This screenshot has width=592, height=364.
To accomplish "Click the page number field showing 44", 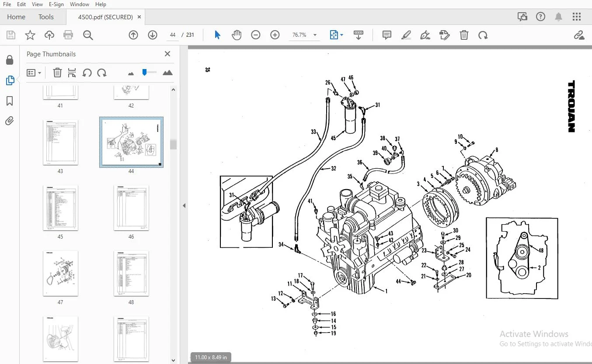I will (x=173, y=35).
